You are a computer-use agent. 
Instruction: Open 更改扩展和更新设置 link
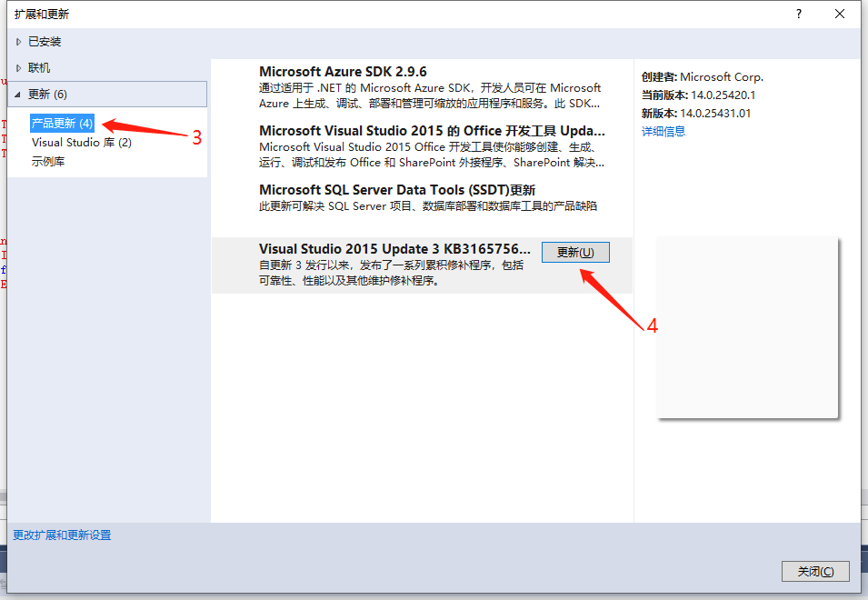click(x=62, y=535)
